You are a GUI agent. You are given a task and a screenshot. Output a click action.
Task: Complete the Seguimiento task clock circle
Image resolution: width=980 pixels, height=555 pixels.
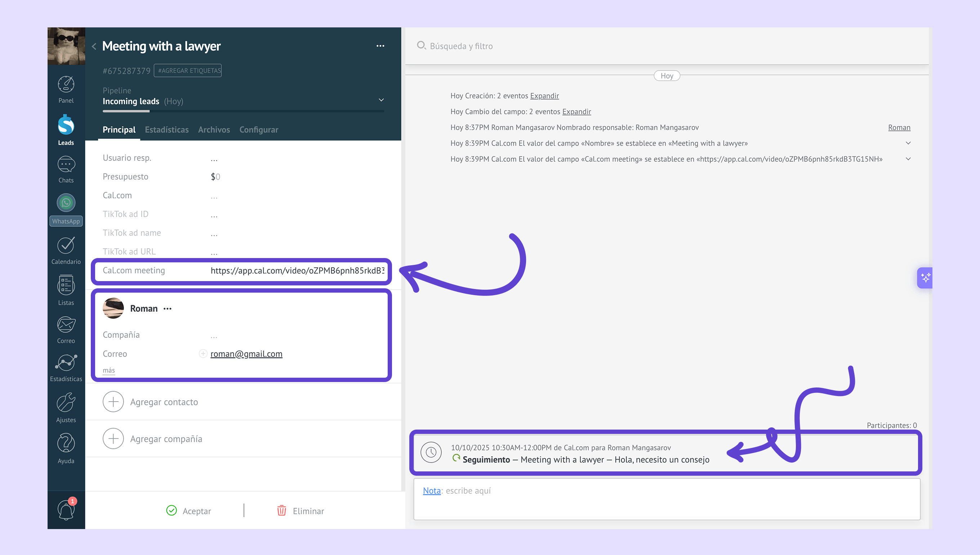coord(431,452)
